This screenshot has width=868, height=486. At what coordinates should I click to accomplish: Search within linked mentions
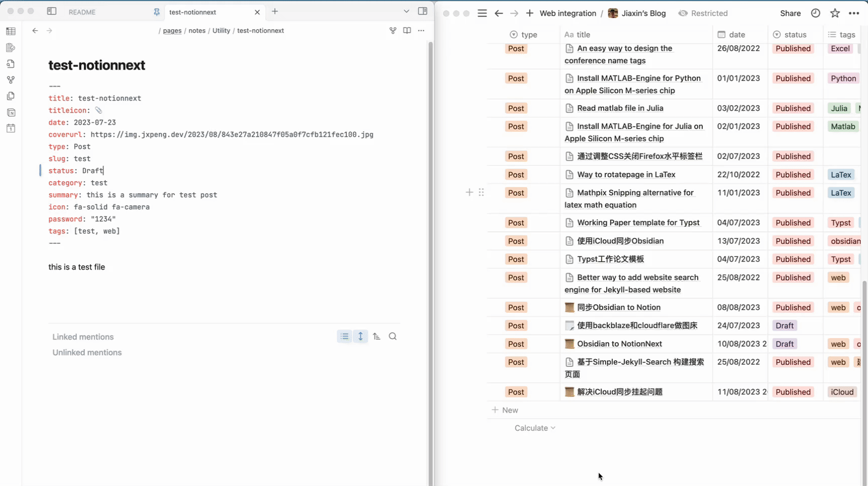point(393,337)
